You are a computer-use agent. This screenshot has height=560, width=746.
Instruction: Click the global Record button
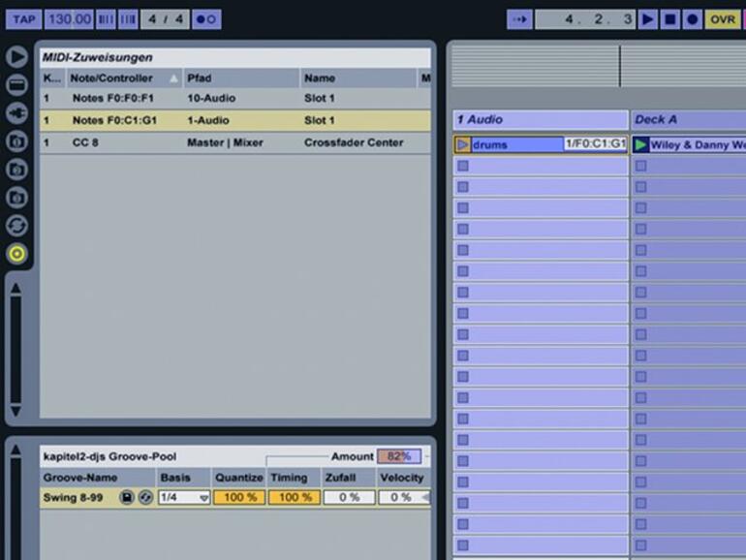[693, 19]
